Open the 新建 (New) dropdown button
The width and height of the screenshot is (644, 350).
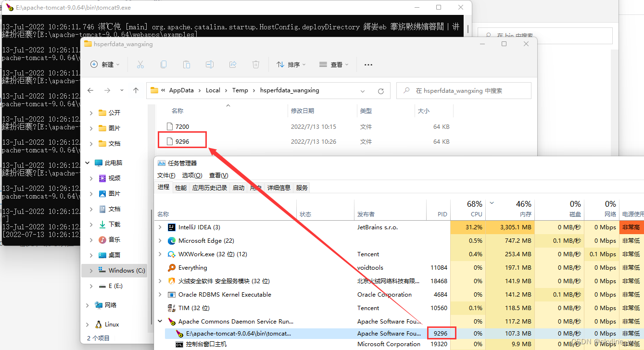click(105, 64)
